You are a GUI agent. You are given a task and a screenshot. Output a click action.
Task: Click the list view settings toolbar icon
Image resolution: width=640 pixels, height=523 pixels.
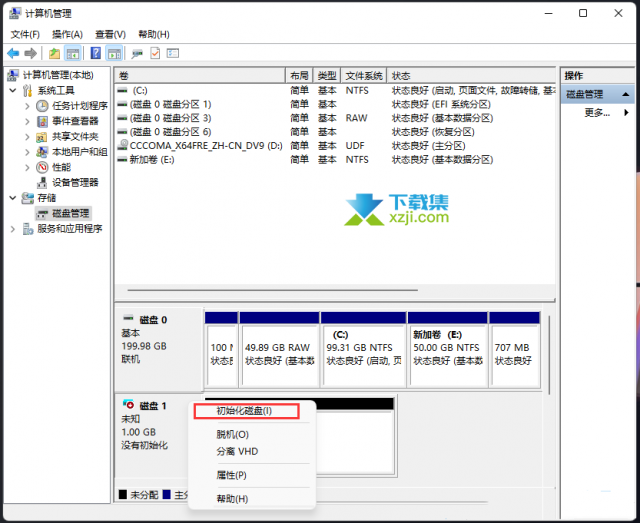(173, 53)
